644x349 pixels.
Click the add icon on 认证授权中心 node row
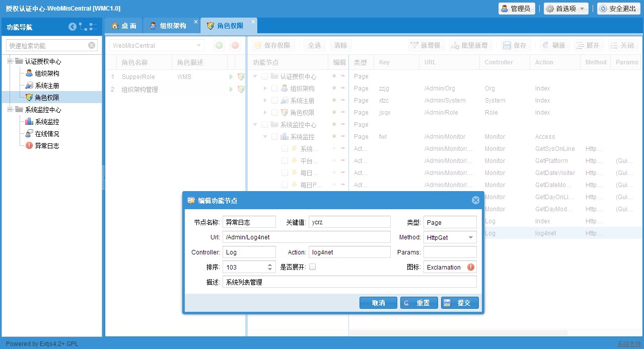[x=334, y=76]
